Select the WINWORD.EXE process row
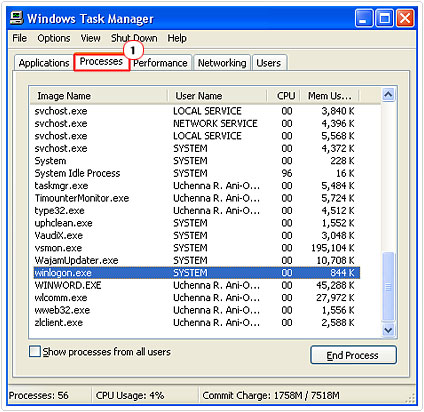The width and height of the screenshot is (424, 412). click(197, 285)
